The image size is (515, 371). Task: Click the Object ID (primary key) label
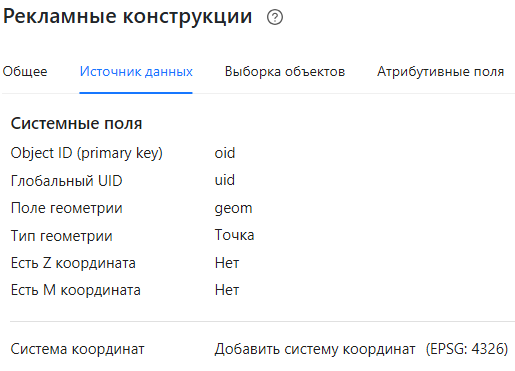tap(87, 153)
